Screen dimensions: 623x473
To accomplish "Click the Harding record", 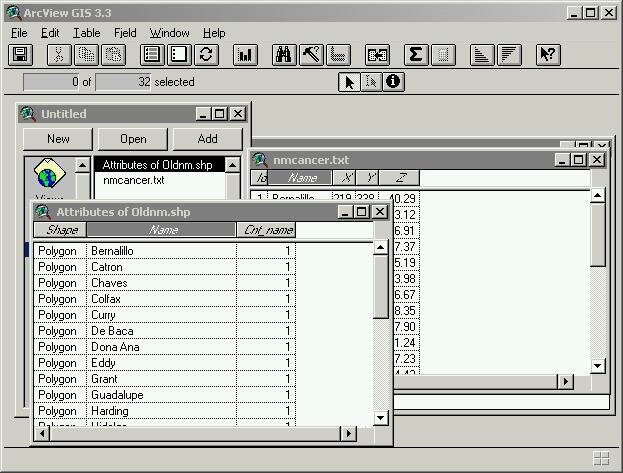I will click(164, 411).
